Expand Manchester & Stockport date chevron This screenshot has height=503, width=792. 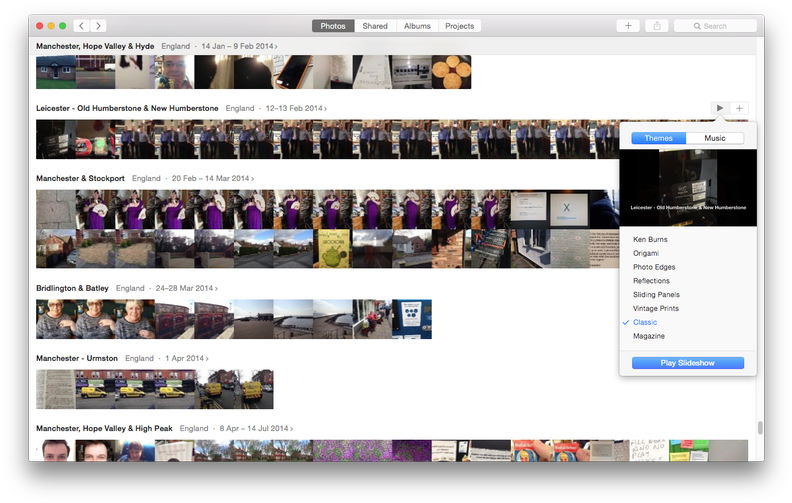(x=253, y=179)
